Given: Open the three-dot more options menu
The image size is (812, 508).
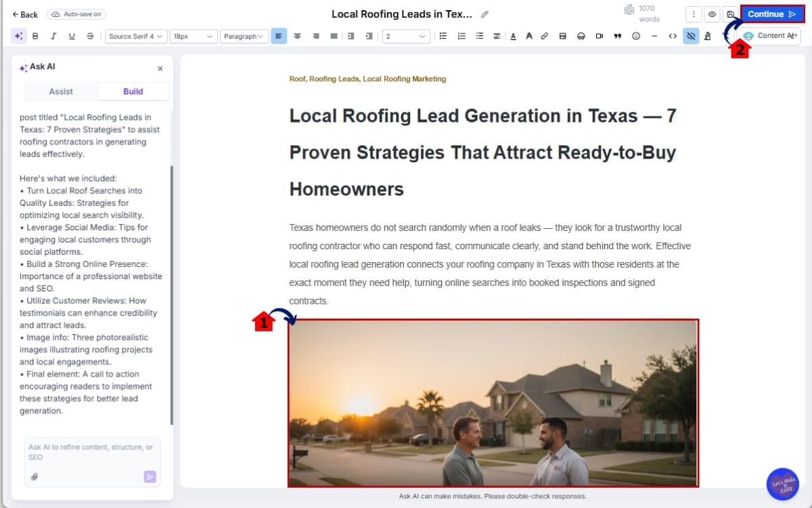Looking at the screenshot, I should click(x=694, y=14).
